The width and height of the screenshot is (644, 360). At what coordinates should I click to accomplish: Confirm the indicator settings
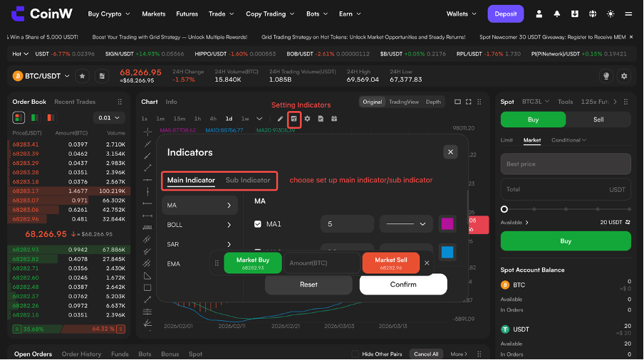pos(403,285)
